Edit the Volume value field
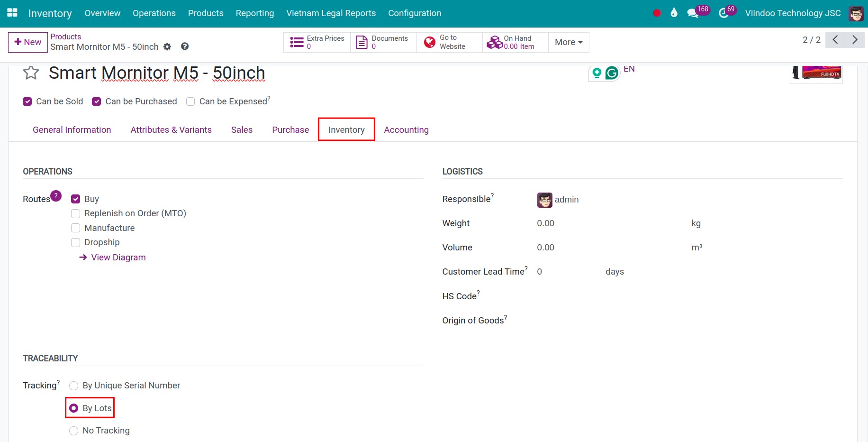 (x=611, y=248)
